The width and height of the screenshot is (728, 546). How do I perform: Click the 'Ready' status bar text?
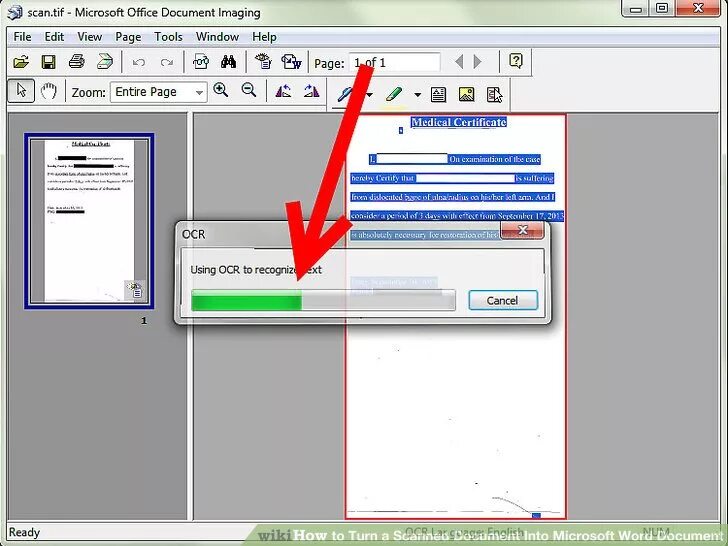24,532
